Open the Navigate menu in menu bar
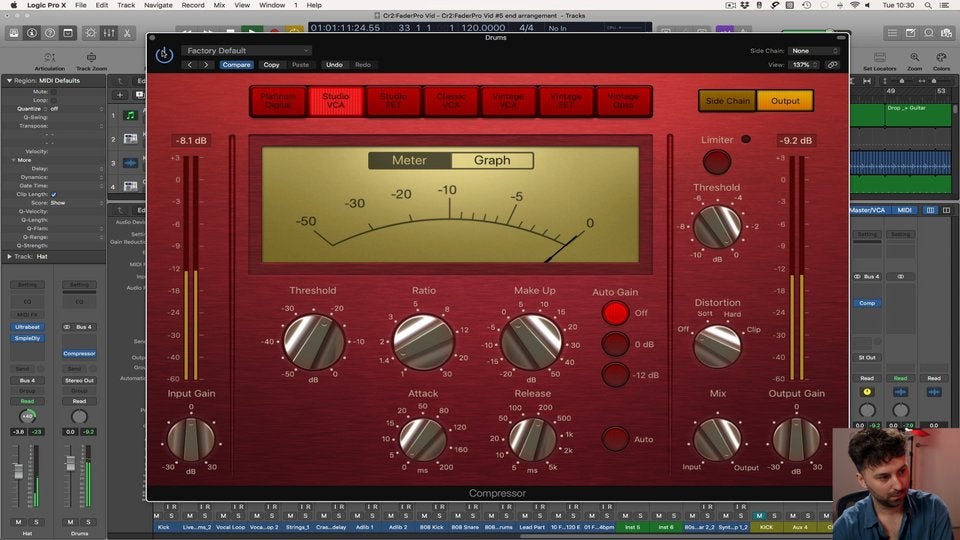Screen dimensions: 960x540 [x=157, y=5]
